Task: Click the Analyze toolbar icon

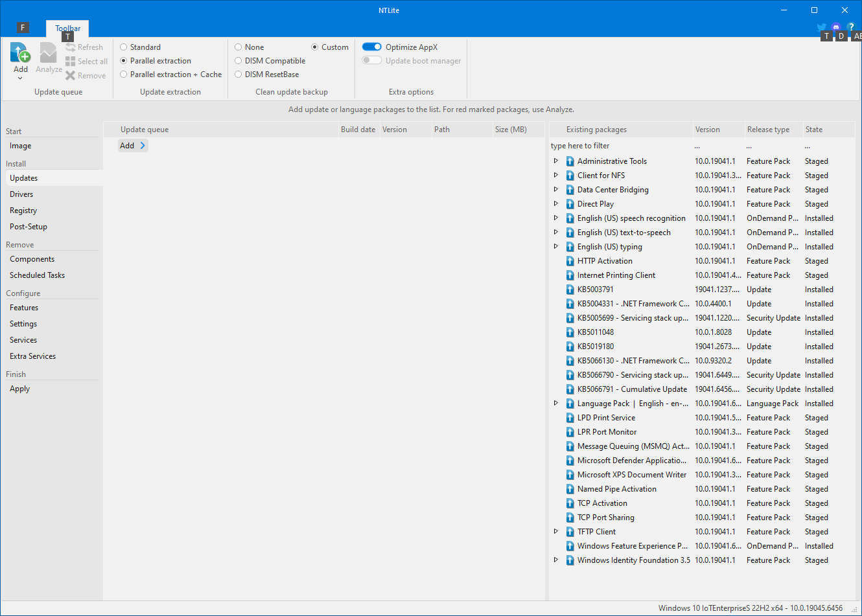Action: pos(49,52)
